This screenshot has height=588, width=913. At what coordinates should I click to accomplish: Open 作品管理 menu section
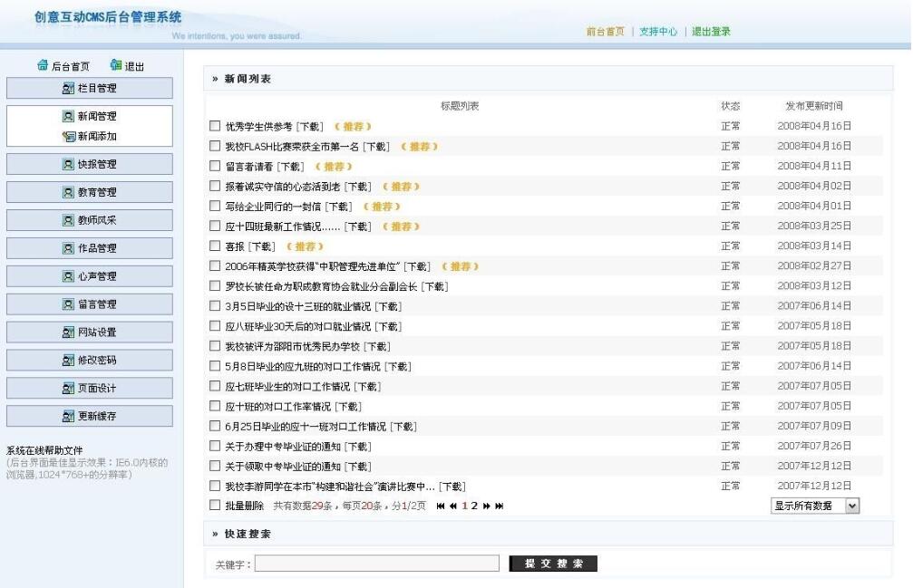click(90, 248)
